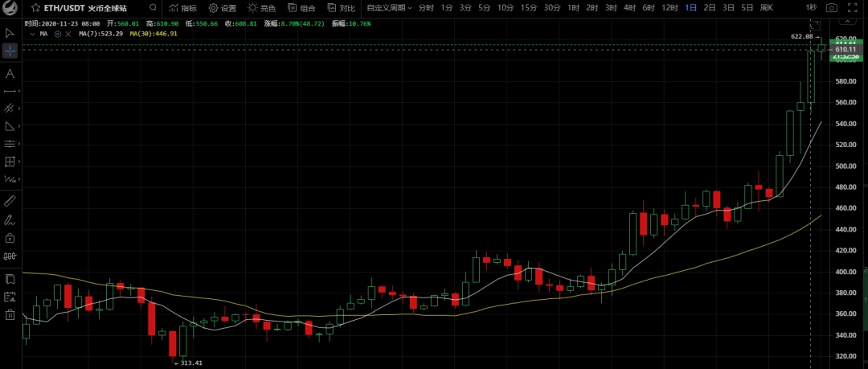Expand 自定义周期 custom period dropdown
This screenshot has height=369, width=868.
(x=389, y=8)
